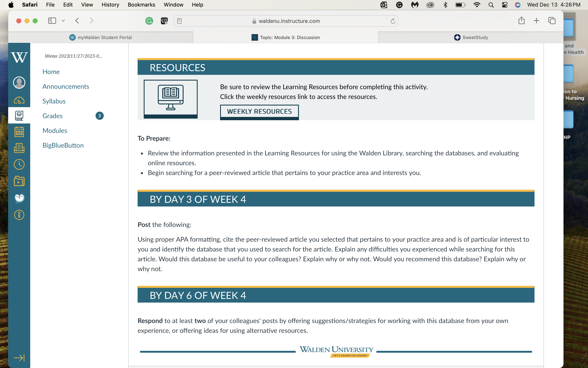Open the Account profile icon

19,83
